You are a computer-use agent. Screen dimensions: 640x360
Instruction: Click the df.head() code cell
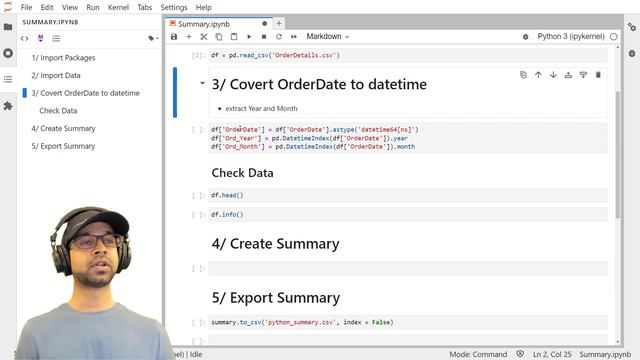(408, 196)
